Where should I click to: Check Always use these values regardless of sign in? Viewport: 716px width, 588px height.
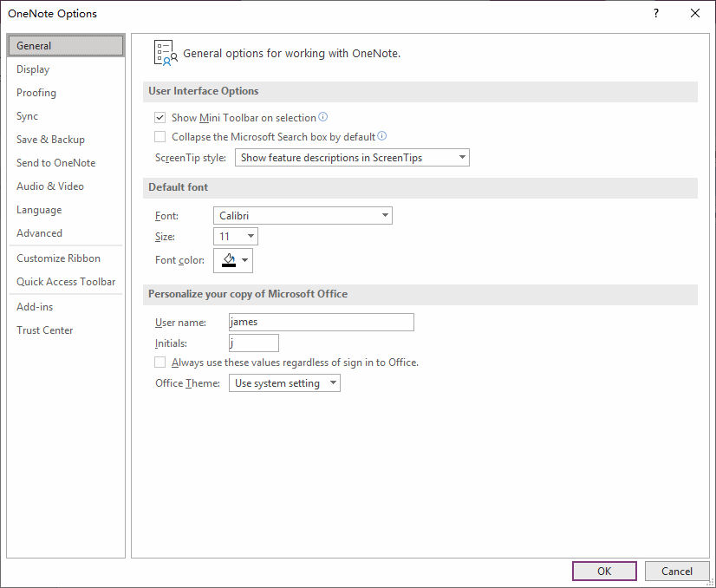click(159, 363)
